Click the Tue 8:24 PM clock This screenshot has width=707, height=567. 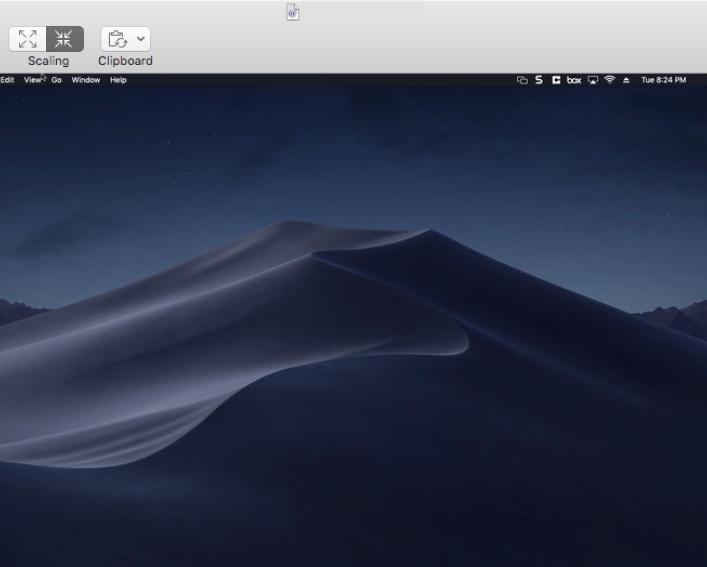[664, 80]
